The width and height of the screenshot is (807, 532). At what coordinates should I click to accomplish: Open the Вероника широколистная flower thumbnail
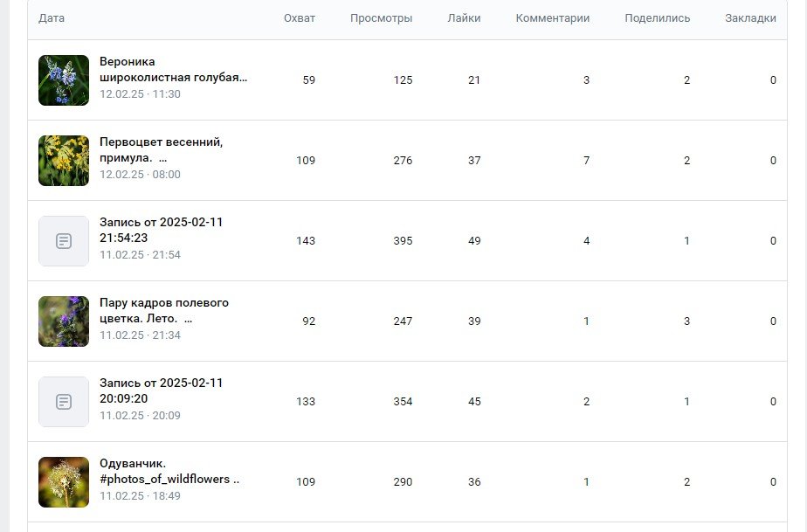coord(64,80)
